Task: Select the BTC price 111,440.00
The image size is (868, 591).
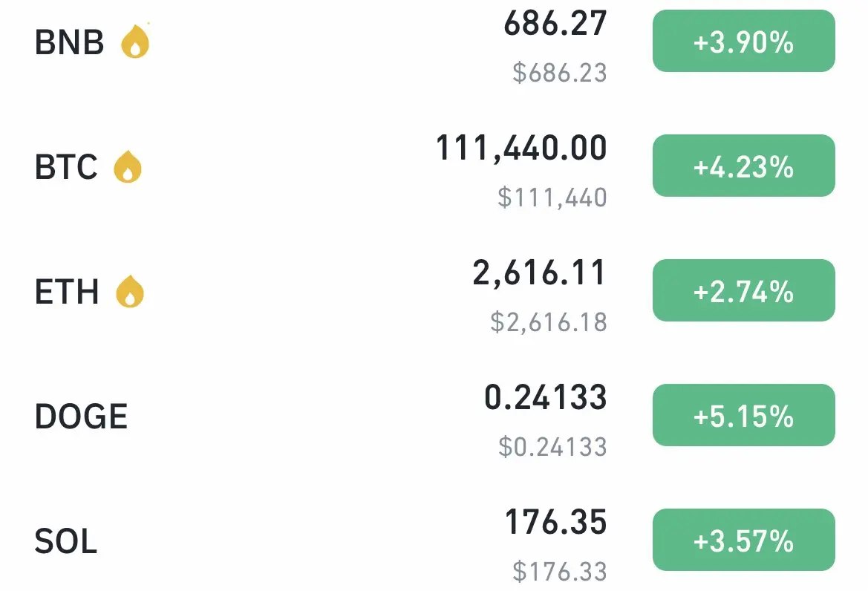Action: tap(521, 148)
